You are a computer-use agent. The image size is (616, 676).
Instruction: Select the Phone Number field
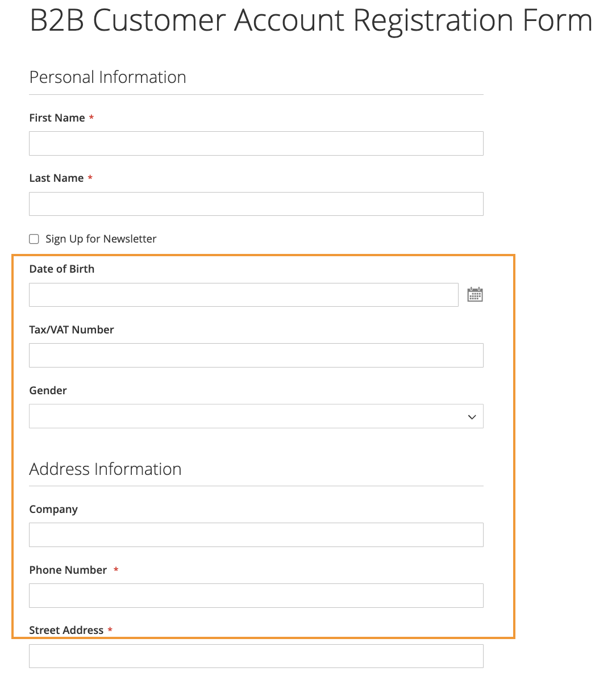tap(256, 595)
